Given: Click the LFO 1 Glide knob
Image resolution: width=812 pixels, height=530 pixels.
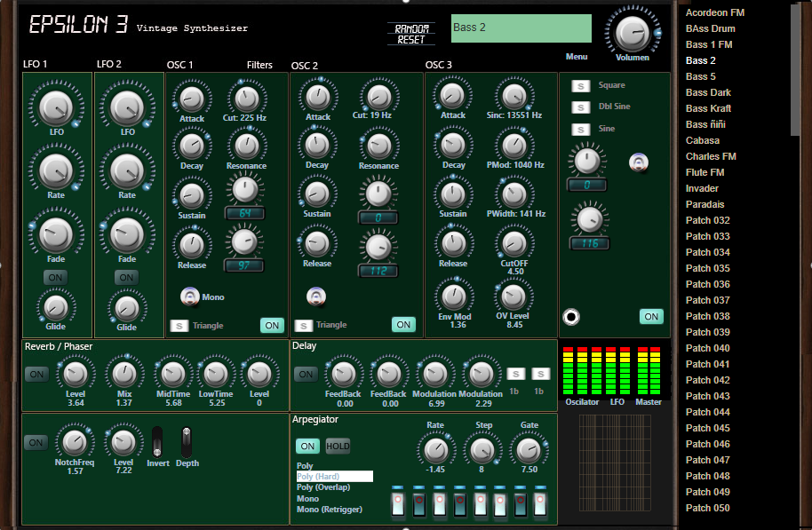Looking at the screenshot, I should [56, 307].
